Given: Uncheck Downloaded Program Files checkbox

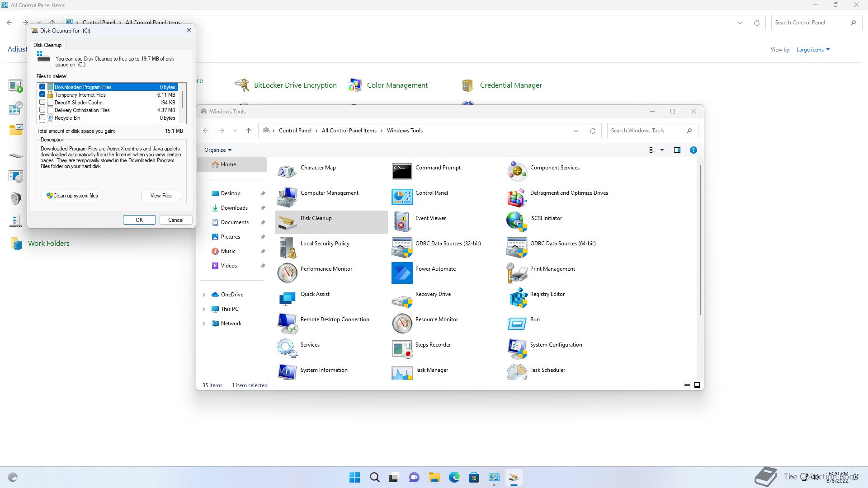Looking at the screenshot, I should coord(42,87).
